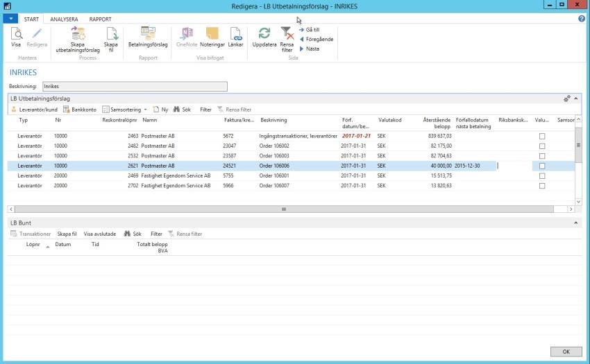Switch to the RAPPORT tab
Screen dimensions: 590x364
point(100,19)
